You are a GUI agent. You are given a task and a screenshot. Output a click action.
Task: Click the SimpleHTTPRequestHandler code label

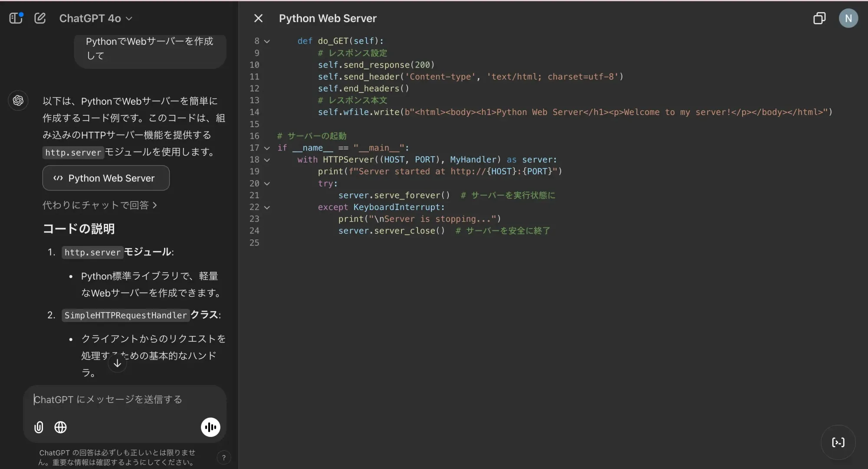(x=125, y=315)
